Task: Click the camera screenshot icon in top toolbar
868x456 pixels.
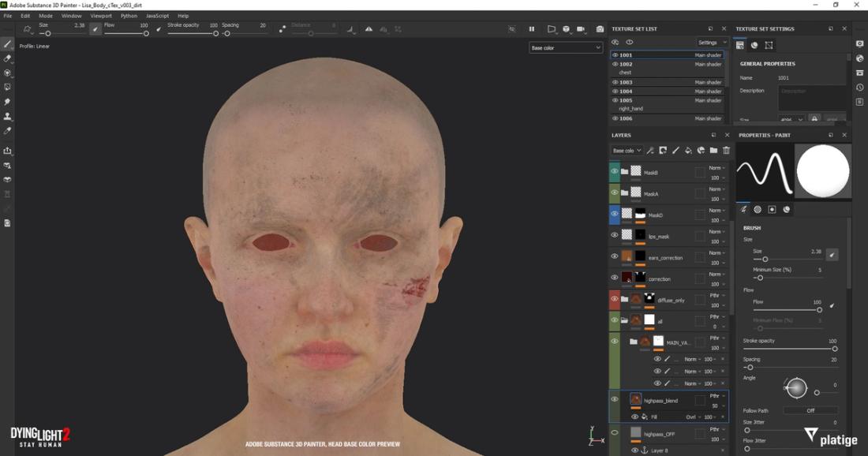Action: click(600, 29)
